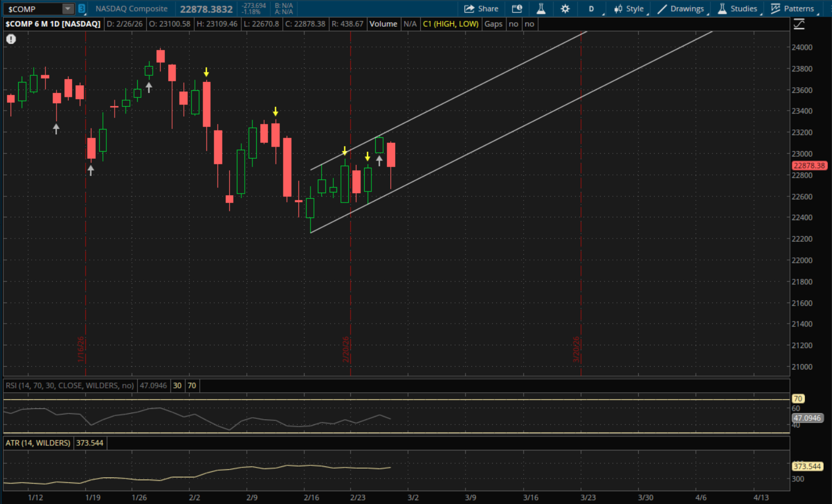Image resolution: width=832 pixels, height=504 pixels.
Task: Click the yellow down arrow above 2/2 candle
Action: (206, 72)
